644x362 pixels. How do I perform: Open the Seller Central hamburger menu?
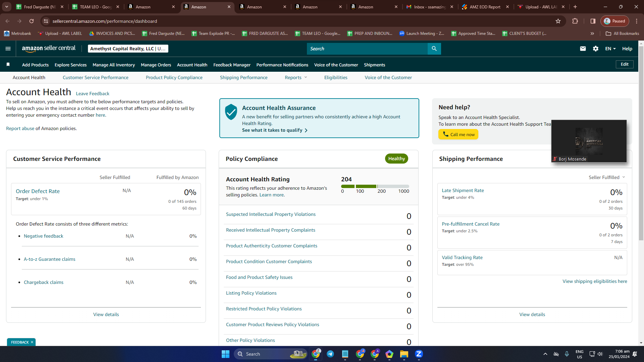pyautogui.click(x=8, y=49)
